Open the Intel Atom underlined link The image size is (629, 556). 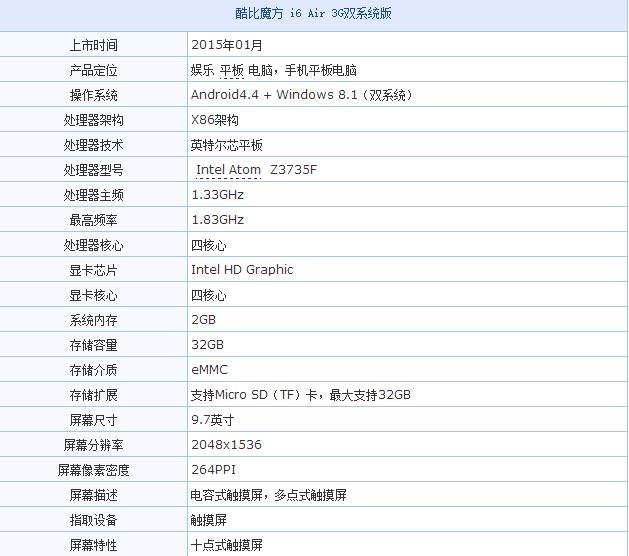click(x=228, y=170)
